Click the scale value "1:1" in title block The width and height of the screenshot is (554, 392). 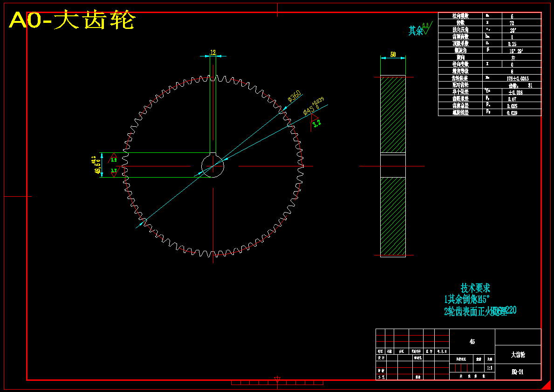click(x=490, y=368)
